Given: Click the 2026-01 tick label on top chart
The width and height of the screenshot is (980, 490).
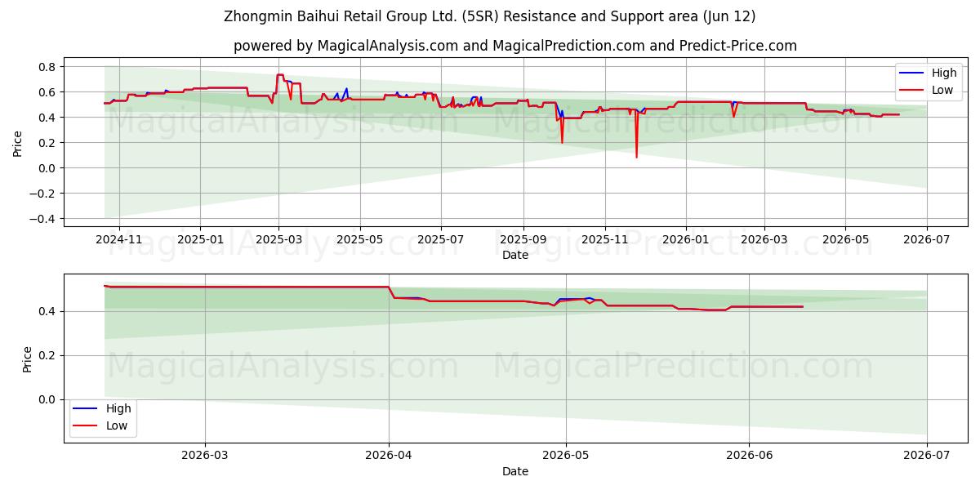Looking at the screenshot, I should pyautogui.click(x=685, y=240).
